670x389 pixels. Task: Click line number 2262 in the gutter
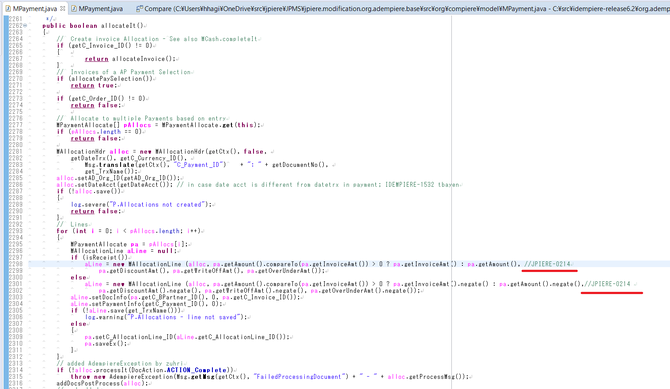click(15, 26)
